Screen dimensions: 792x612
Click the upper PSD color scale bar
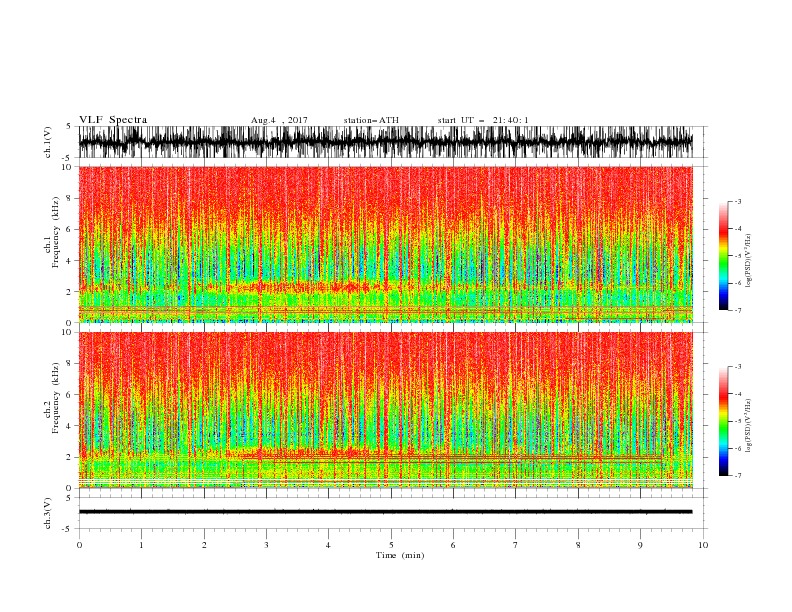click(724, 256)
